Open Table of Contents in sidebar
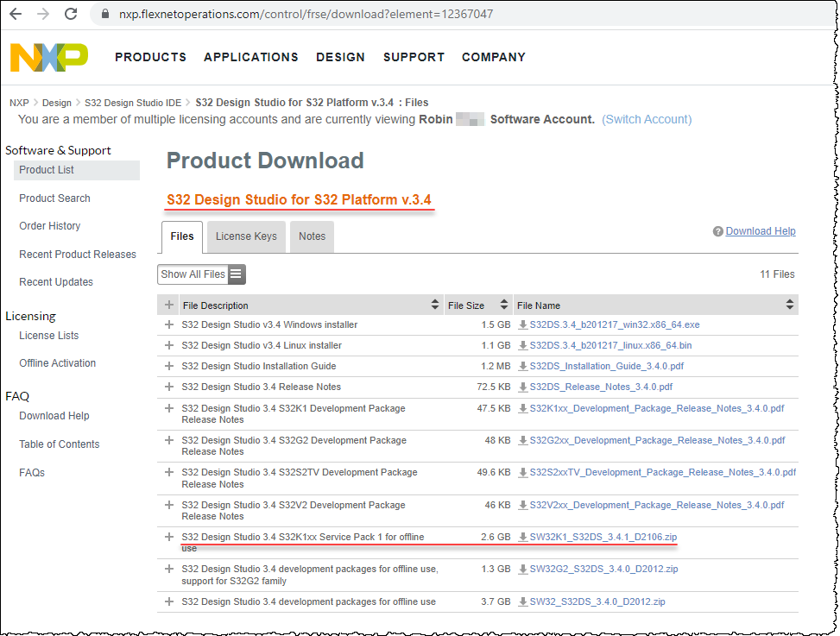Screen dimensions: 840x636 click(x=60, y=444)
